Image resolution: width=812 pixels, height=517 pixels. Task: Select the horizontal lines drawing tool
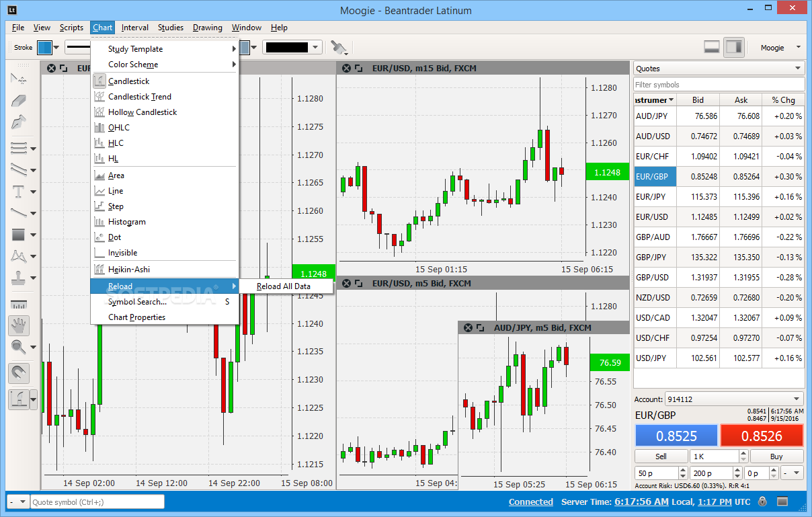[18, 147]
